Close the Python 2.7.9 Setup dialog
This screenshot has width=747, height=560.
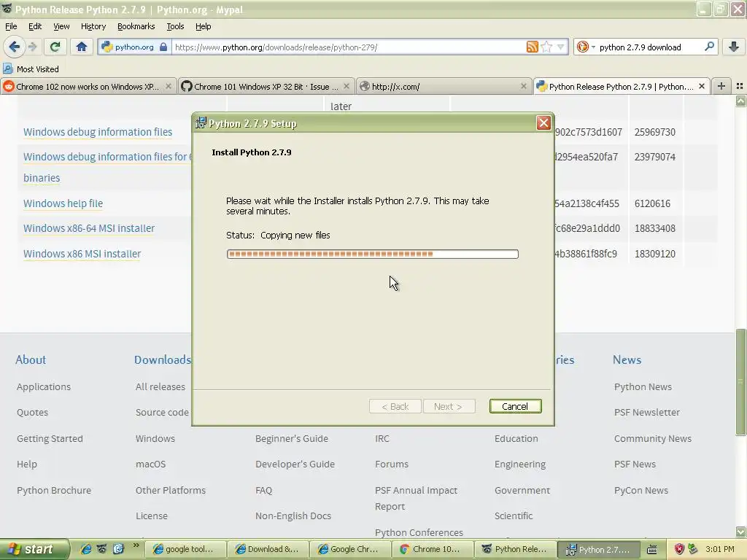click(543, 122)
